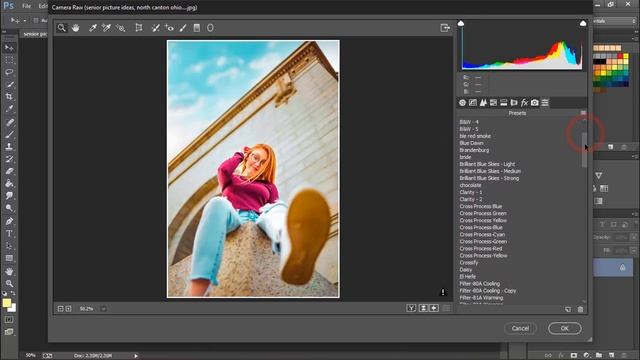Viewport: 640px width, 360px height.
Task: Open the File menu in Photoshop
Action: click(x=27, y=6)
